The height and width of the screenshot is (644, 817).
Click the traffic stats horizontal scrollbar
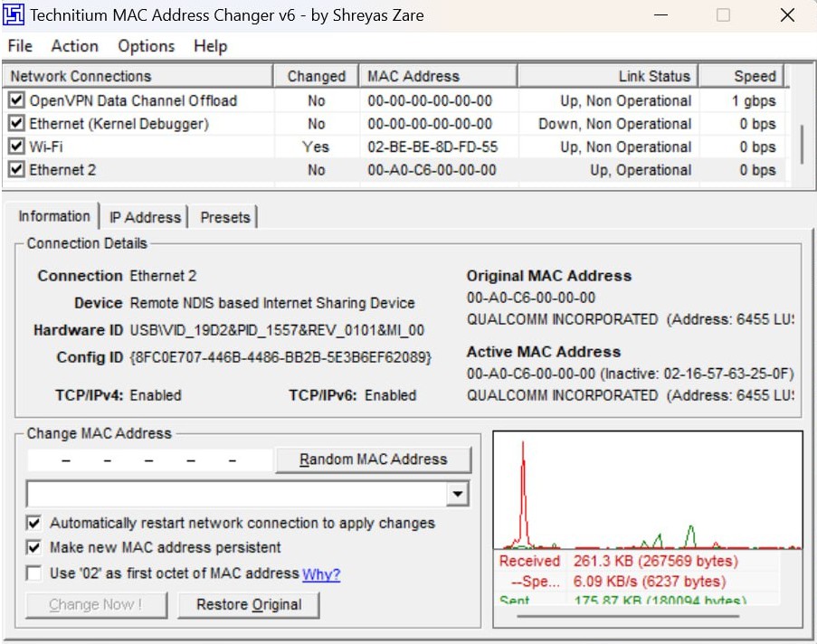tap(628, 616)
